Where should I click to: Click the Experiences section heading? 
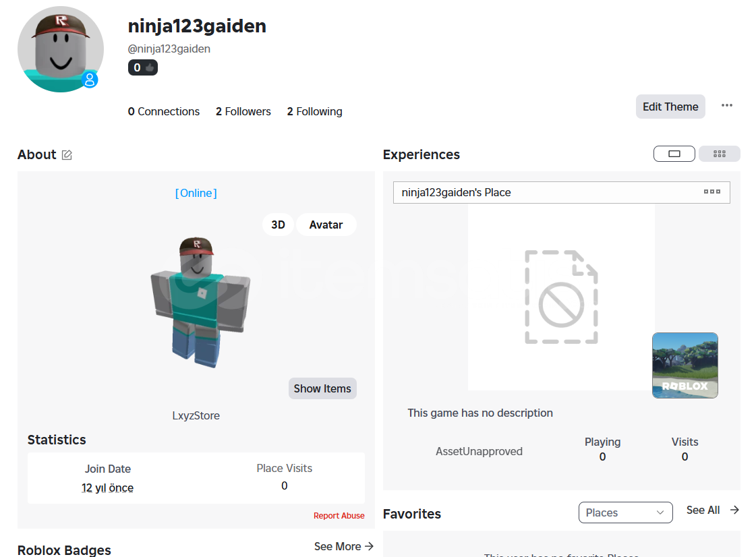coord(421,154)
